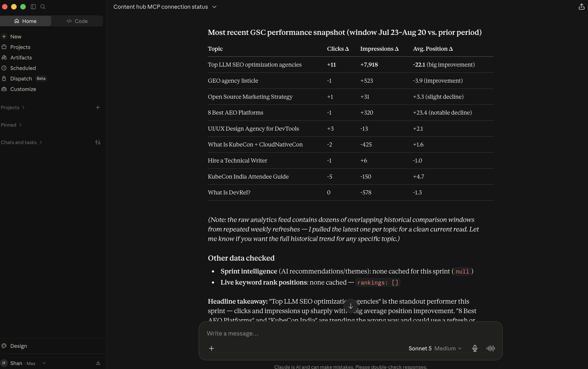The height and width of the screenshot is (369, 588).
Task: Click the 'null' code snippet
Action: (462, 271)
